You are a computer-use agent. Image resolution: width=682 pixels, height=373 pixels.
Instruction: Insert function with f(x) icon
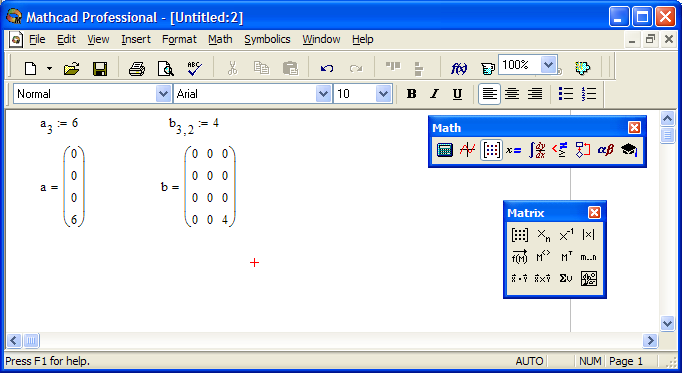459,68
